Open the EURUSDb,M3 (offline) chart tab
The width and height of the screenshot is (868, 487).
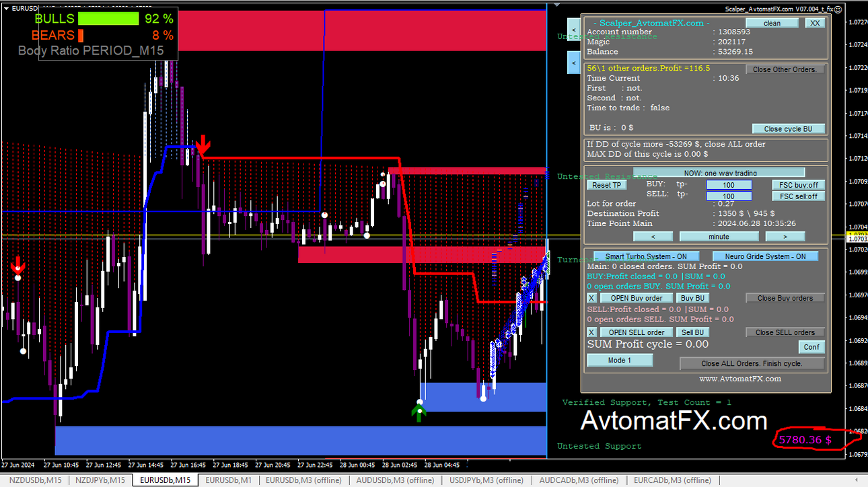pyautogui.click(x=303, y=480)
